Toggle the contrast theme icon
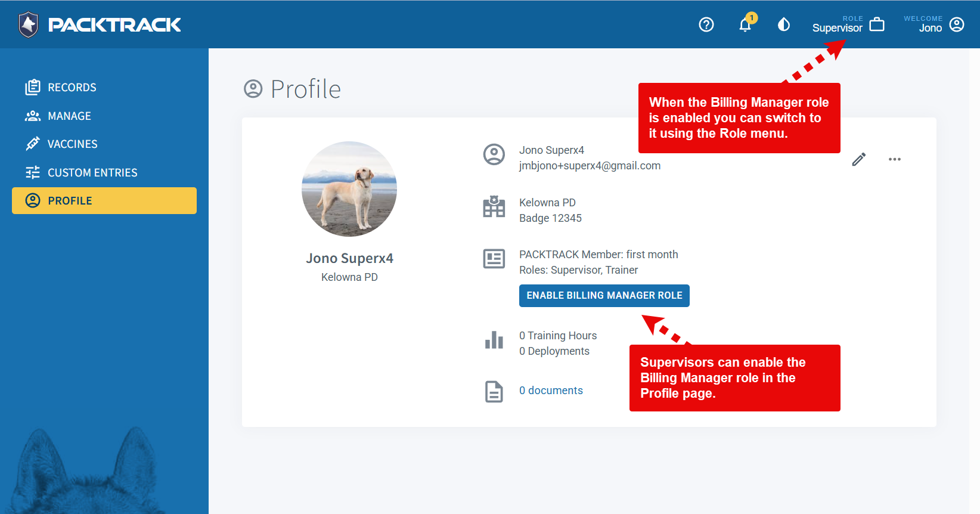980x514 pixels. 784,24
